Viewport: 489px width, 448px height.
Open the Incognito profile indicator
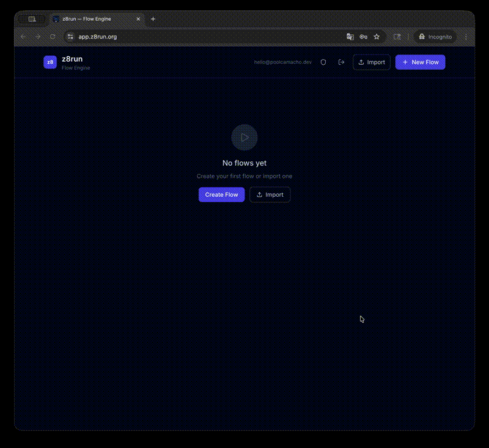pyautogui.click(x=435, y=37)
